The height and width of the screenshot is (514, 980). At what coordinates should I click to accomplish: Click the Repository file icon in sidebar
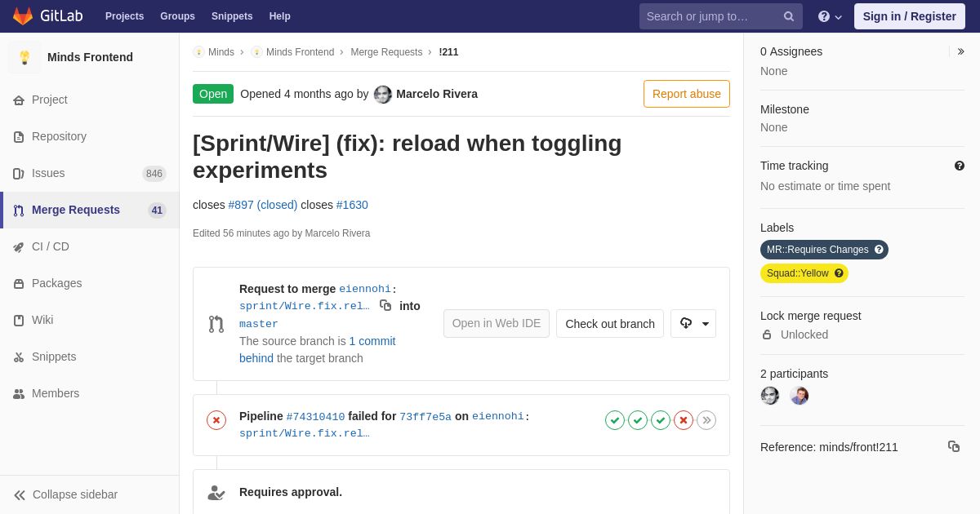19,137
